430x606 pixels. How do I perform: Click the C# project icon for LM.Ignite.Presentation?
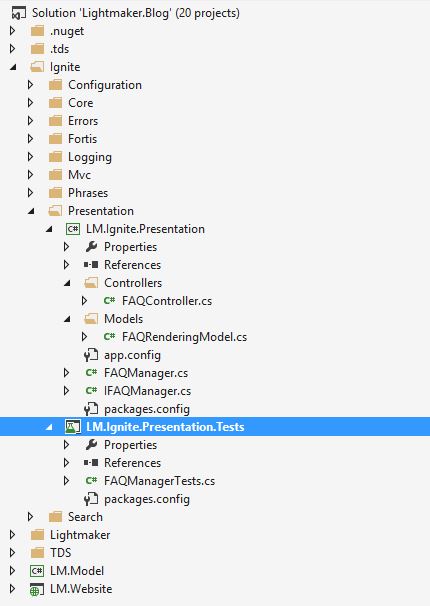pyautogui.click(x=73, y=229)
